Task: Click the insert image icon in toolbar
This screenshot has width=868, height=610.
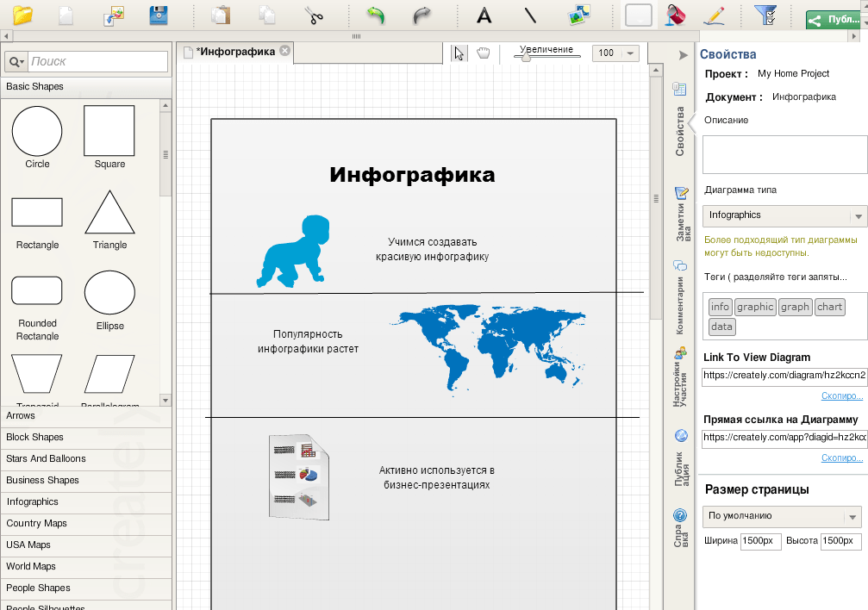Action: [x=578, y=15]
